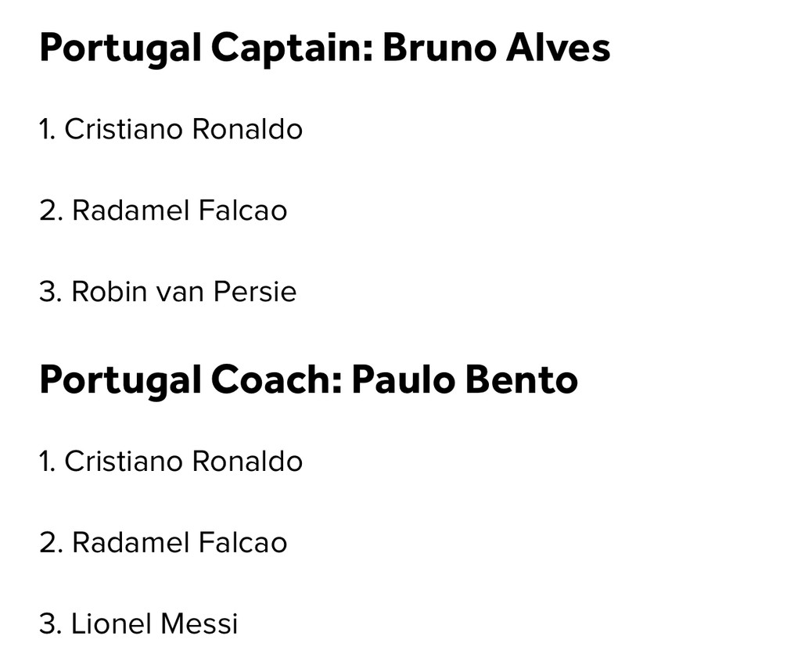Click the "Portugal Coach: Paulo Bento" heading
Screen dimensions: 801x672
(x=308, y=380)
